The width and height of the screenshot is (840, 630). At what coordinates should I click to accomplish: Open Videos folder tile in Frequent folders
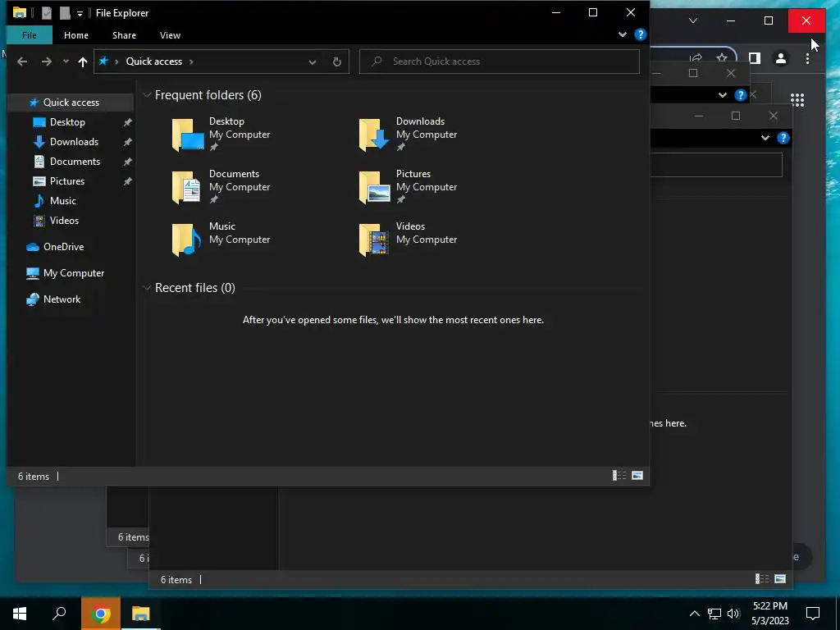tap(408, 239)
